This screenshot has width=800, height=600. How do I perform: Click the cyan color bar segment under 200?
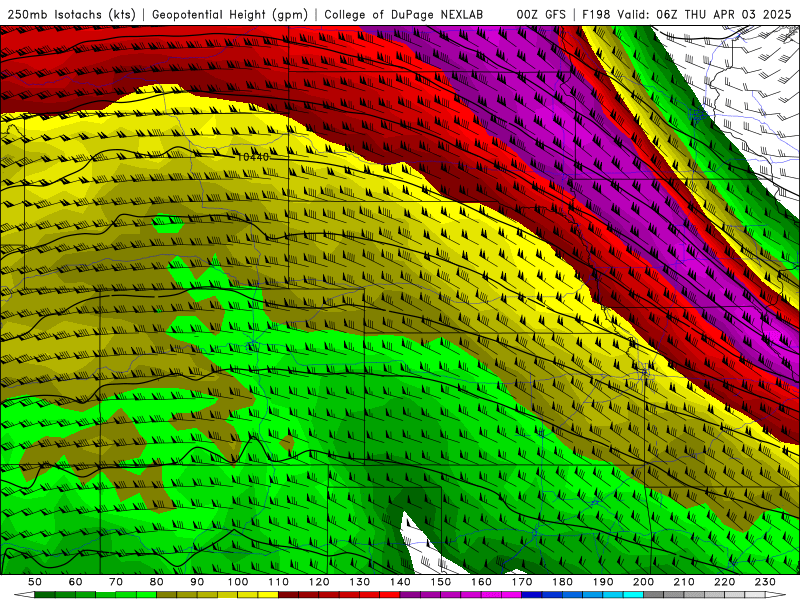634,595
